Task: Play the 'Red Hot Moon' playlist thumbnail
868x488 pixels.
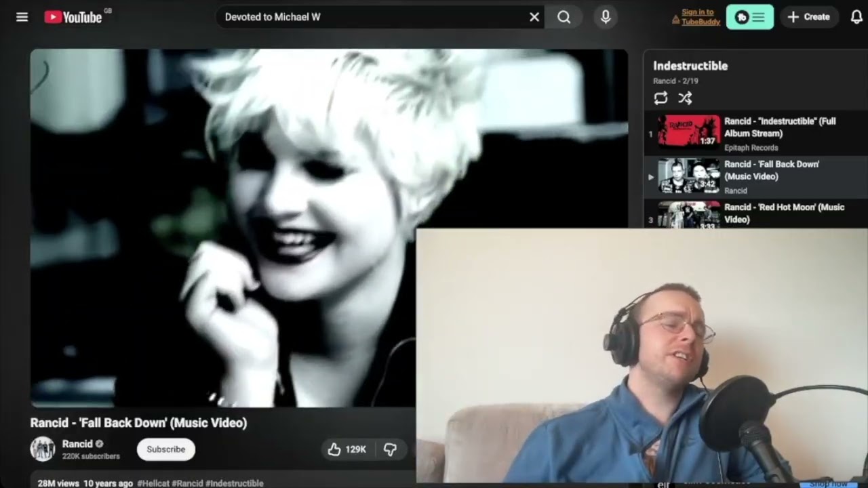Action: [x=689, y=214]
